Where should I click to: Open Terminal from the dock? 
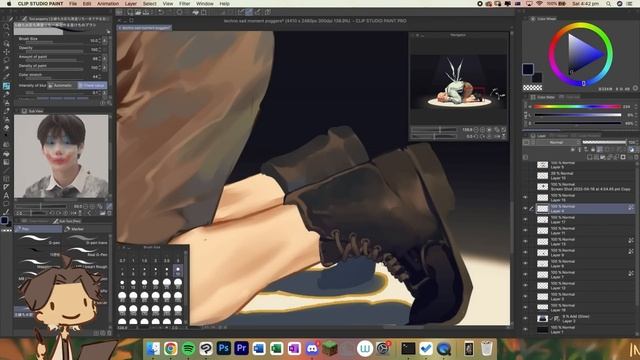(x=408, y=349)
